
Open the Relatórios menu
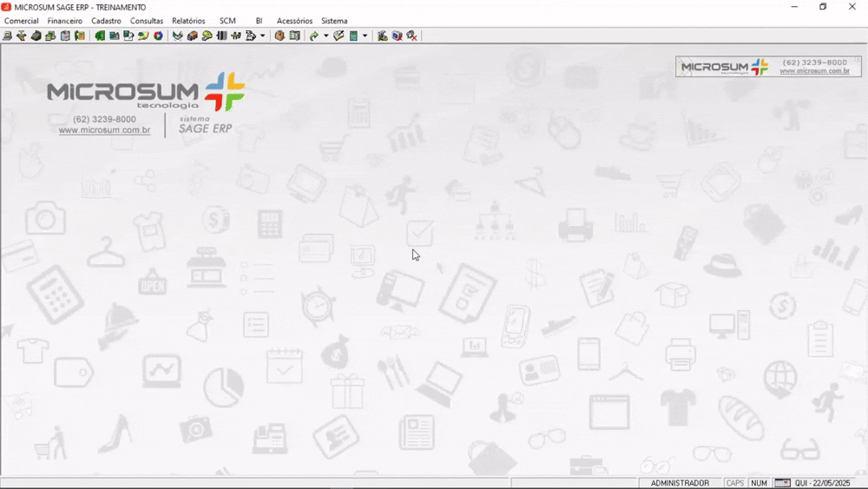(x=188, y=21)
